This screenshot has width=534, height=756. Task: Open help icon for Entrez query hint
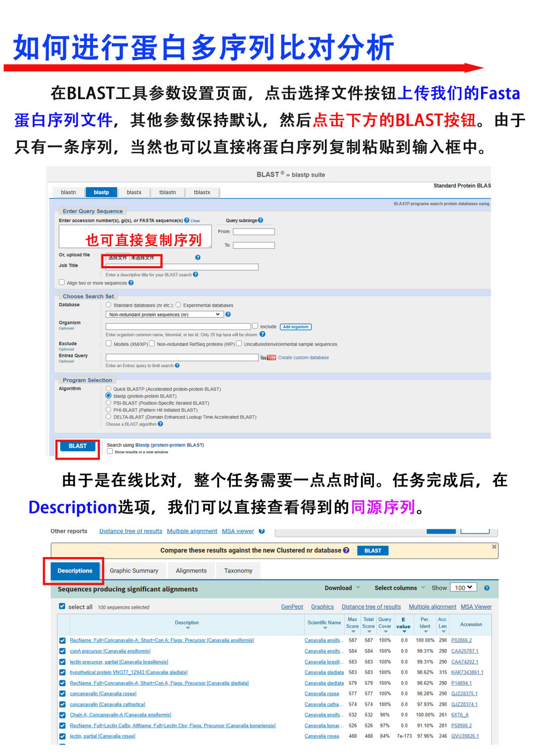click(x=177, y=366)
